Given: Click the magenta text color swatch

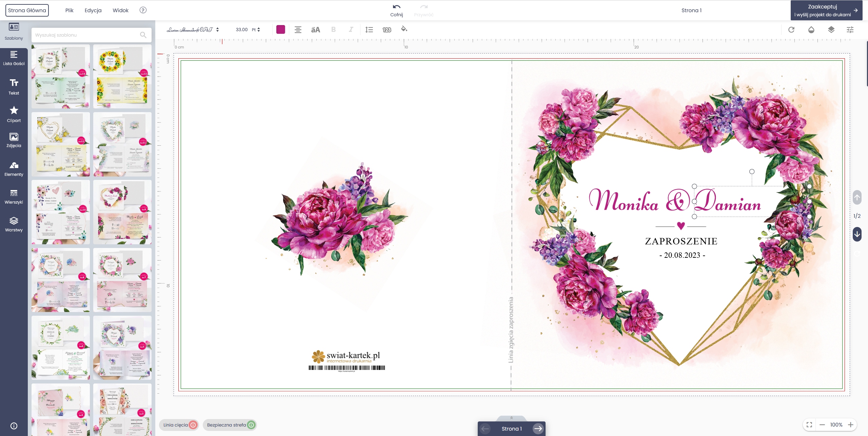Looking at the screenshot, I should pos(281,29).
